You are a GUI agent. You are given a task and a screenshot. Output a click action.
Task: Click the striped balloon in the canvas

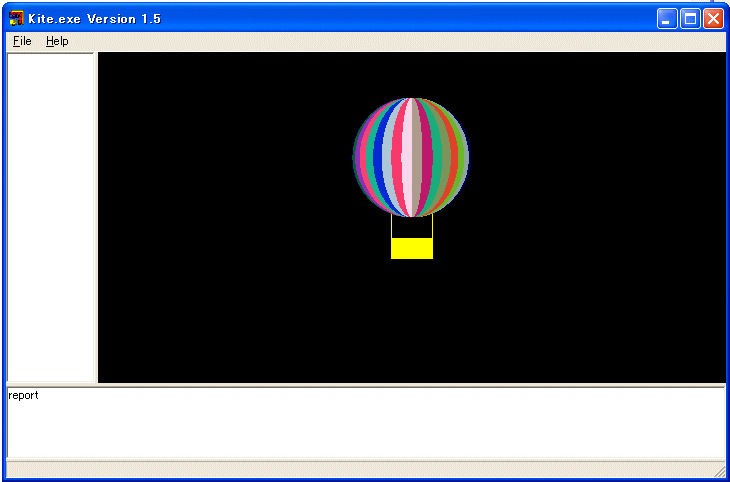[x=411, y=157]
